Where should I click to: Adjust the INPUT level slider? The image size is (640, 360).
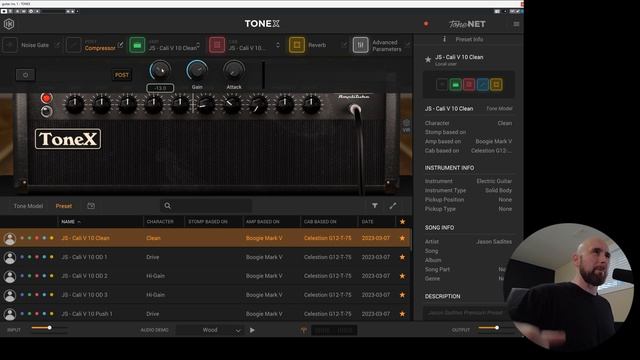tap(49, 328)
